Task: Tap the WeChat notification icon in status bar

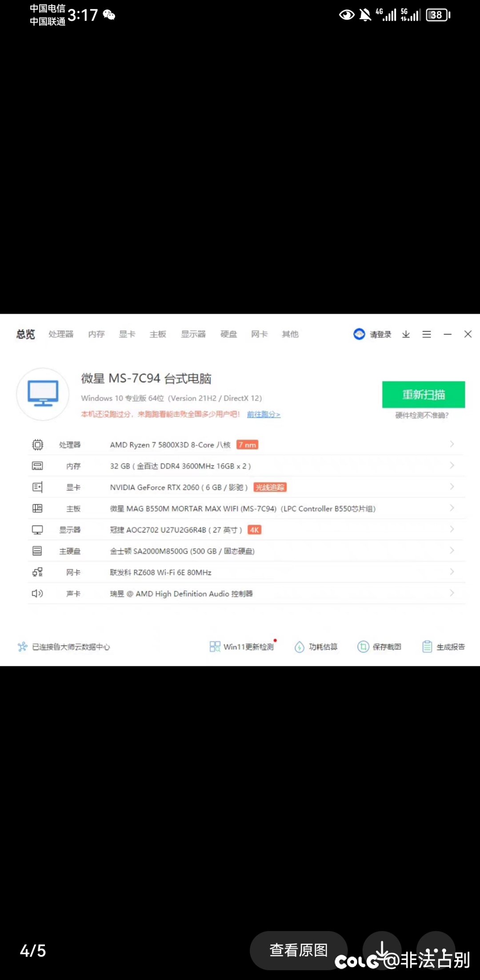Action: tap(109, 15)
